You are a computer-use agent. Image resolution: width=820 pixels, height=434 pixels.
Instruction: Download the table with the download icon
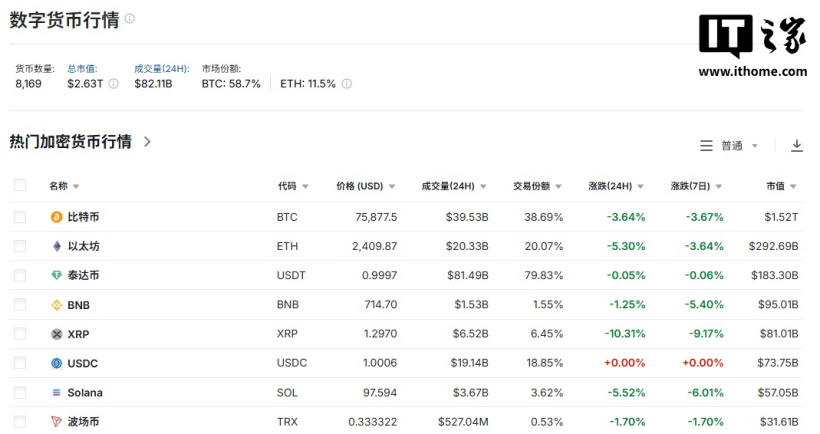coord(796,146)
